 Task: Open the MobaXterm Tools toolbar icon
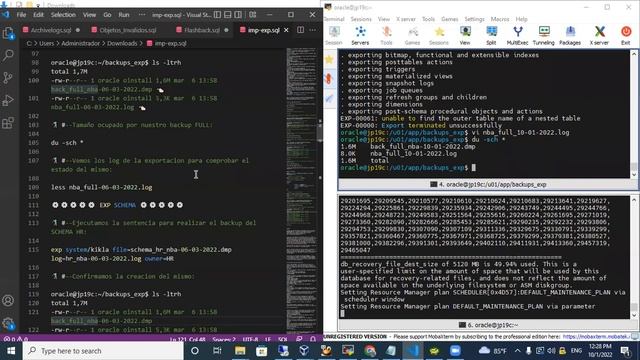click(386, 36)
